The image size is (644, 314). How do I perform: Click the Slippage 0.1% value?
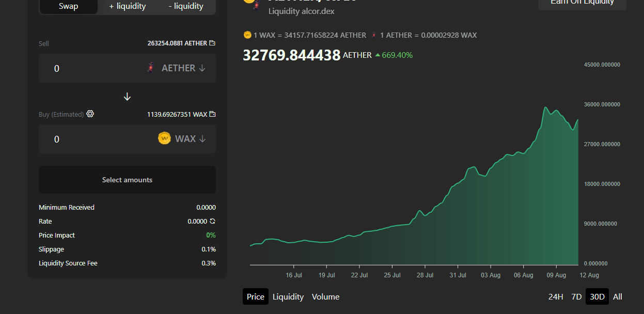tap(209, 249)
